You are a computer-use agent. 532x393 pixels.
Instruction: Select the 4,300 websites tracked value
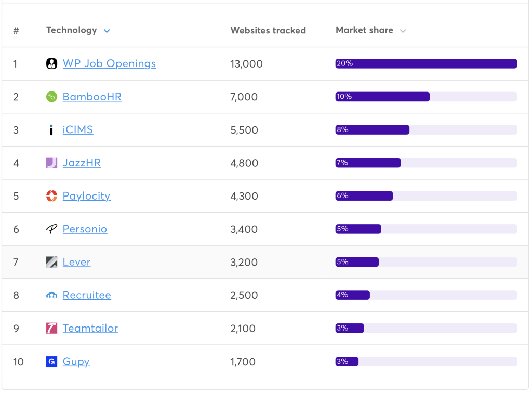point(244,196)
